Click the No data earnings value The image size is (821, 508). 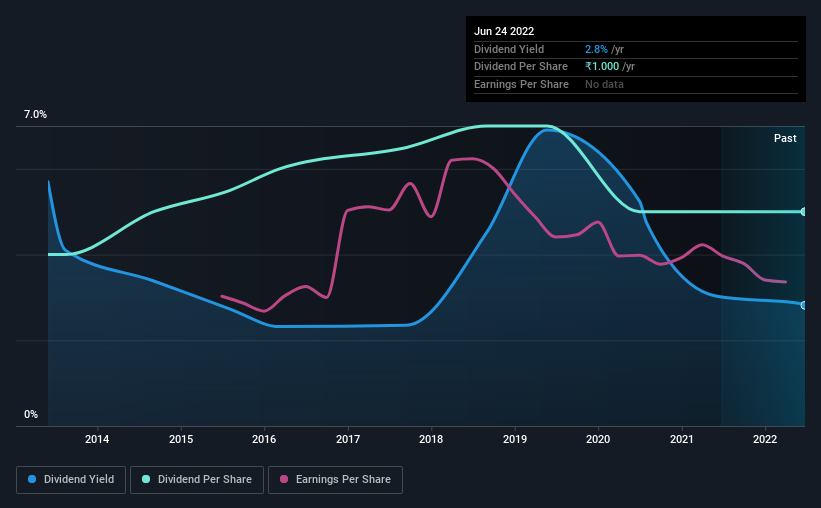[x=604, y=84]
